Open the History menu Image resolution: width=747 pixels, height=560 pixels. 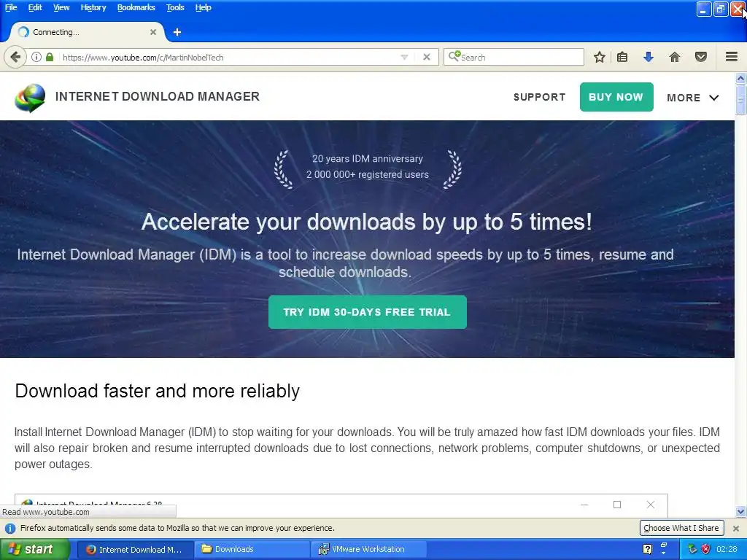click(93, 7)
